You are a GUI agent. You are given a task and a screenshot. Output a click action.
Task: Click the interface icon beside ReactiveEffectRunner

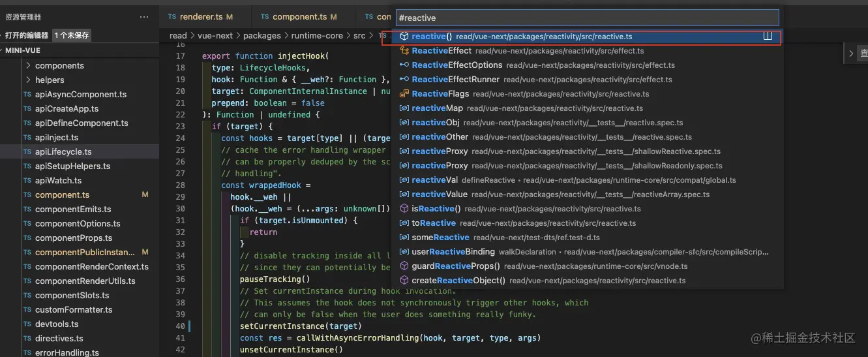click(x=404, y=80)
